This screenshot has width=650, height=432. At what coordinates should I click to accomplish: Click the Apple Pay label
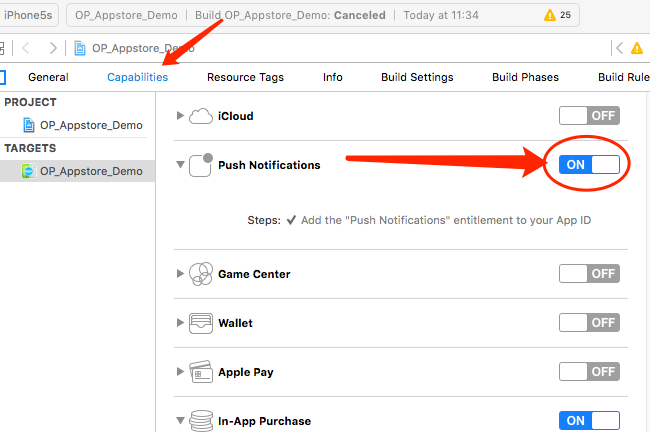[x=246, y=372]
